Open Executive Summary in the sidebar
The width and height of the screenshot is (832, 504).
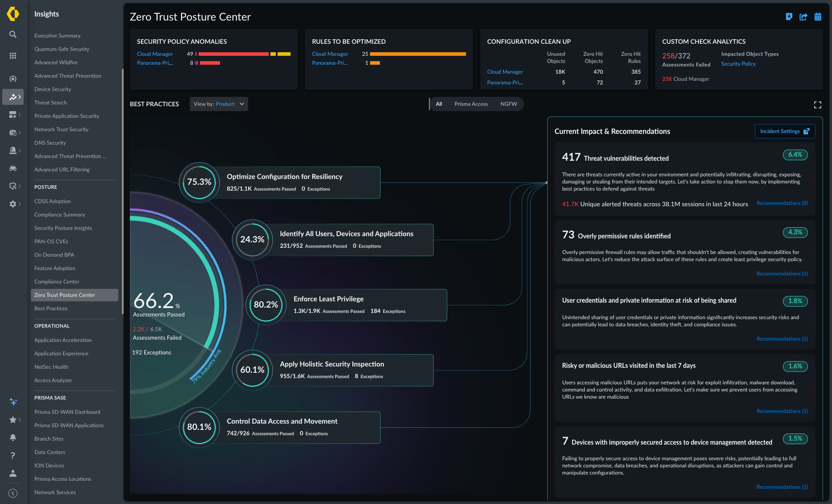point(58,36)
